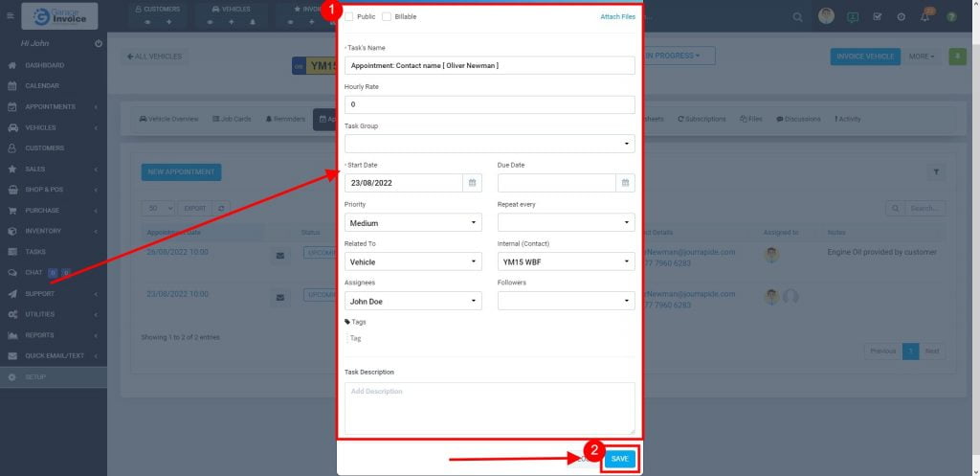Expand the Support sidebar item
This screenshot has height=476, width=980.
pos(54,293)
